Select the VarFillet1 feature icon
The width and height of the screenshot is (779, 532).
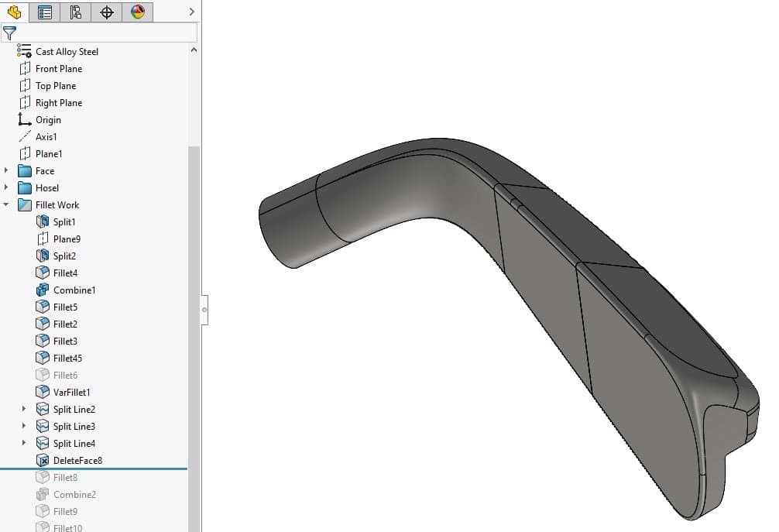(x=43, y=393)
